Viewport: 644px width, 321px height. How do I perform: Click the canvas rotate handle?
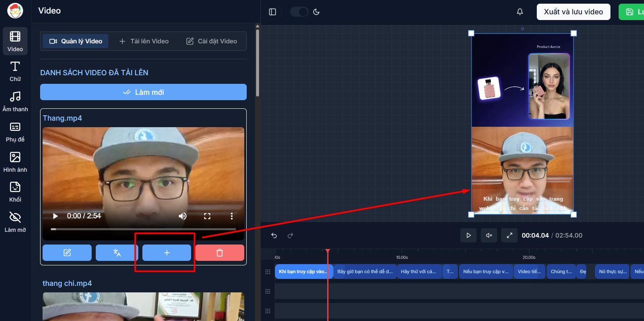point(522,29)
